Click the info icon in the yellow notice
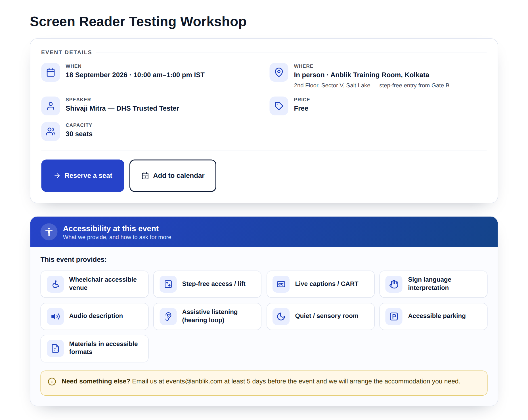This screenshot has height=420, width=528. click(x=52, y=381)
